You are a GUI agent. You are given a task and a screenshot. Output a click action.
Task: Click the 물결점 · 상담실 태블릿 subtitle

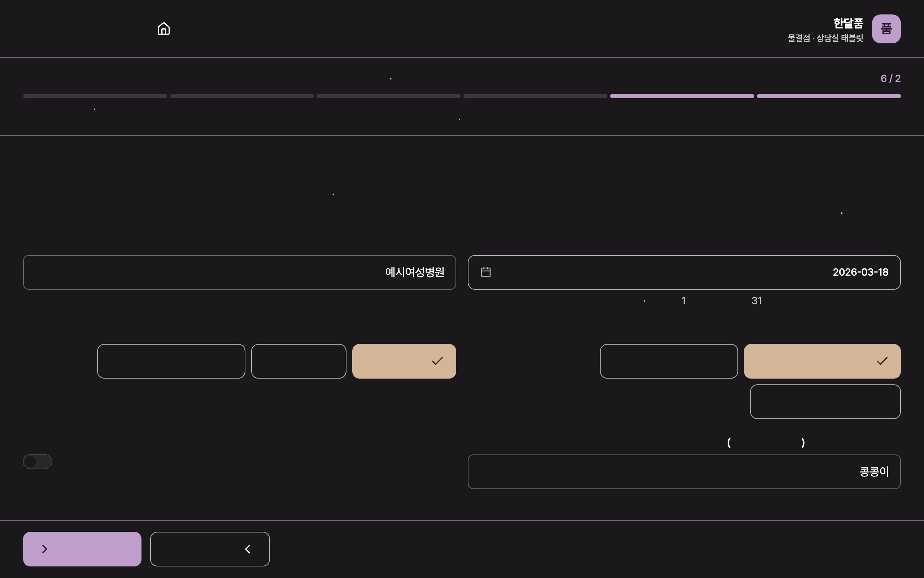tap(825, 38)
